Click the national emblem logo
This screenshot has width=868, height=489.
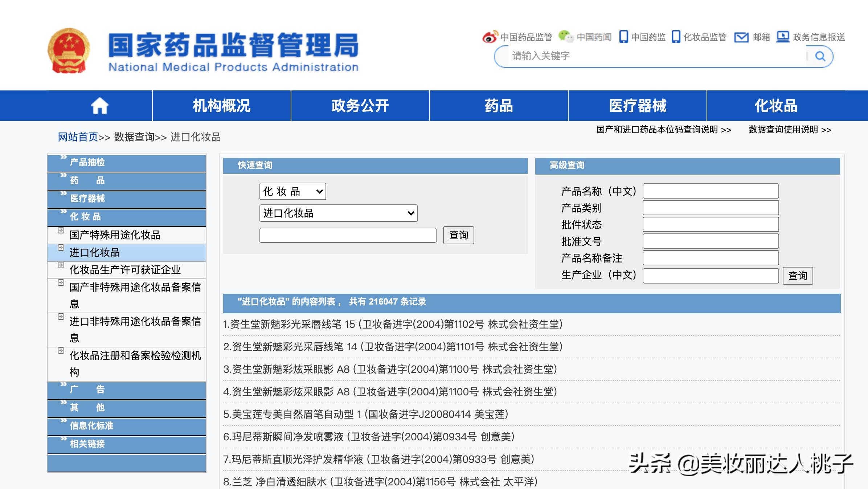[x=69, y=51]
